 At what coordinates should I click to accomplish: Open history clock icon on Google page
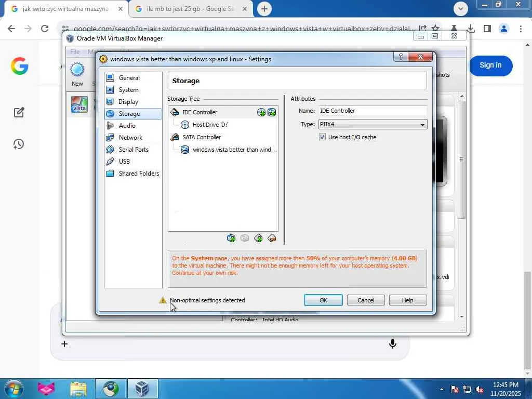(19, 144)
